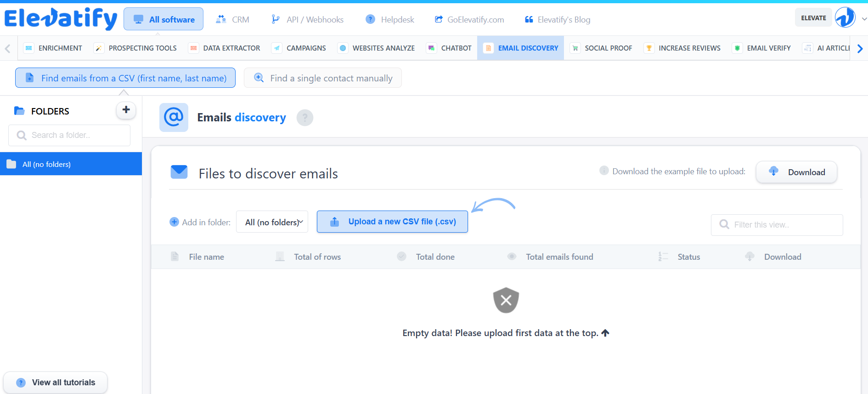This screenshot has height=394, width=868.
Task: Click the FOLDERS folder icon
Action: [x=19, y=111]
